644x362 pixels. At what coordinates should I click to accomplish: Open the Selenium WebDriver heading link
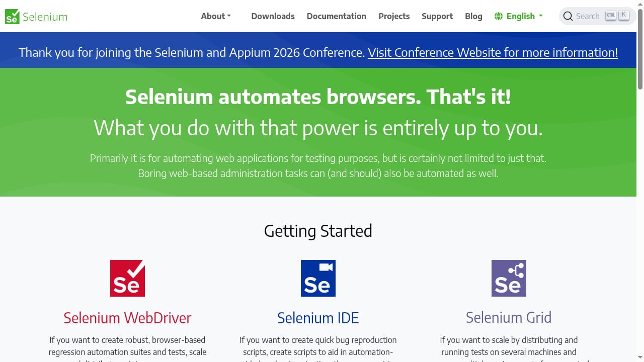point(127,318)
